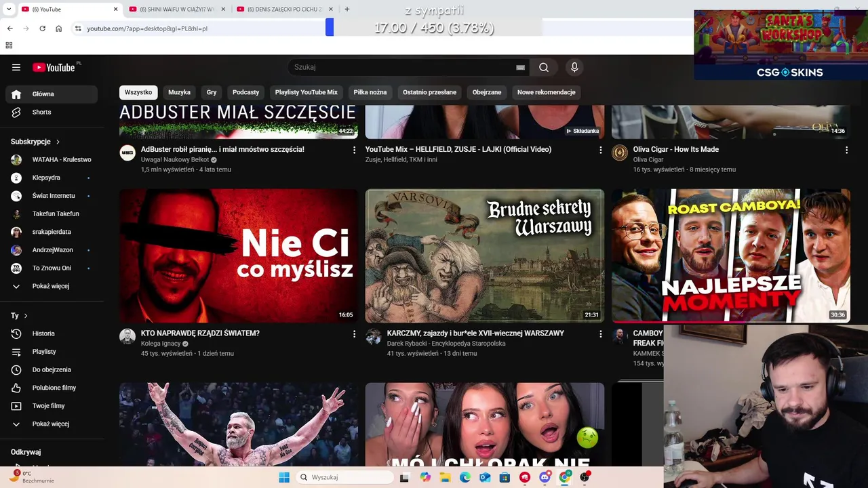The width and height of the screenshot is (868, 488).
Task: Expand the Ty section's Pokaż więcej
Action: [52, 424]
